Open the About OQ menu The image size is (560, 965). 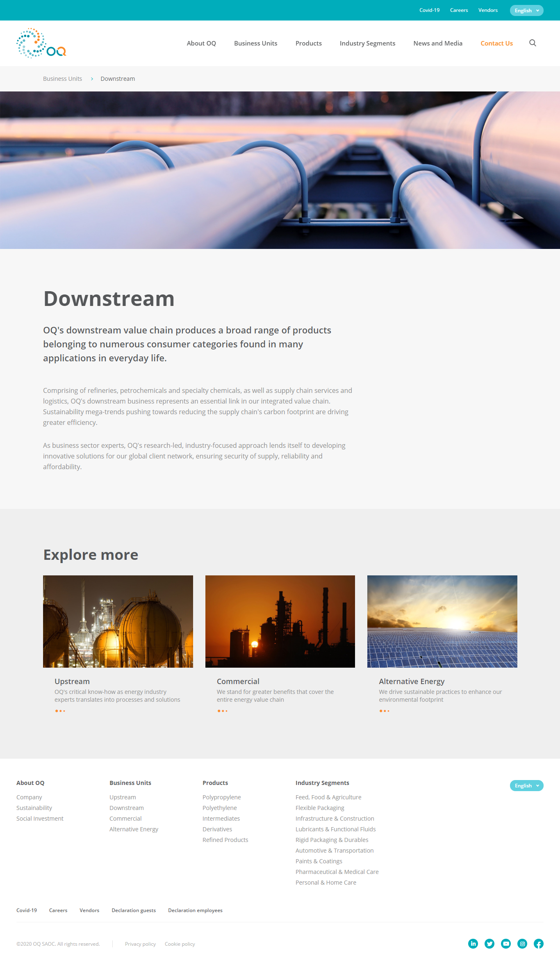pos(201,43)
